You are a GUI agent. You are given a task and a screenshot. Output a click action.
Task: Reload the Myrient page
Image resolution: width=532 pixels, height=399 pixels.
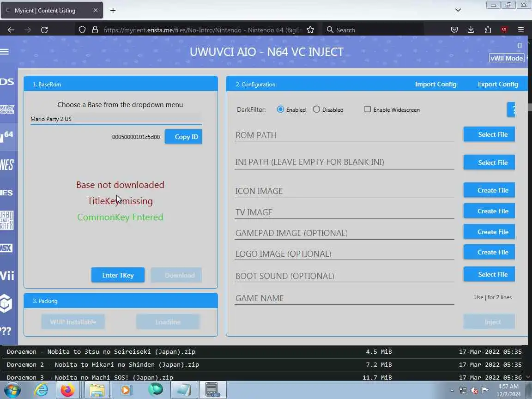pos(44,30)
